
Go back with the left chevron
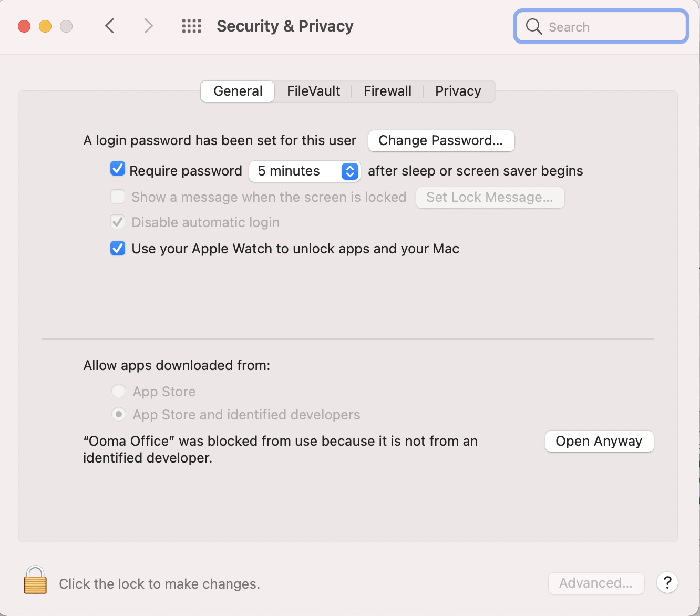point(110,26)
